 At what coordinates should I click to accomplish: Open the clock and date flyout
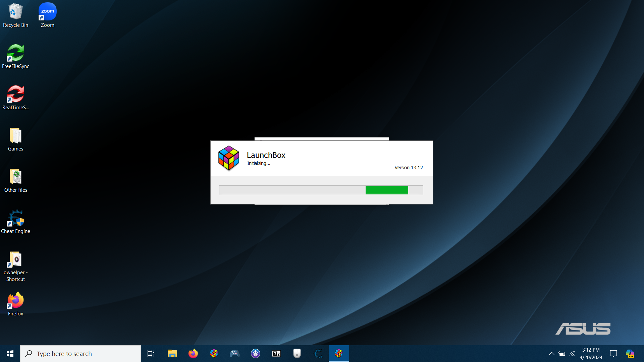tap(591, 354)
